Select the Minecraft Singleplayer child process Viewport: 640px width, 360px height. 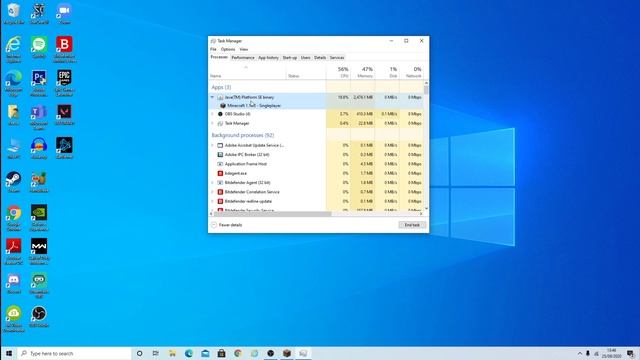tap(254, 105)
